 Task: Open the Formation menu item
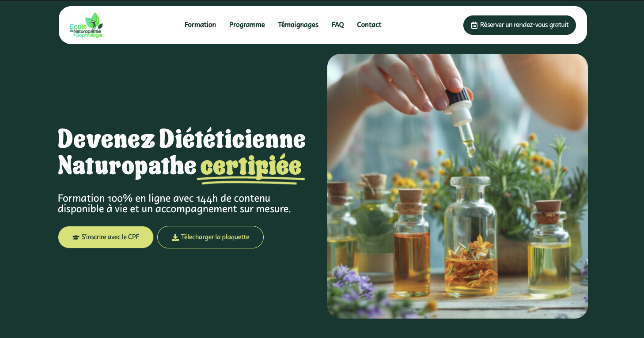coord(200,25)
